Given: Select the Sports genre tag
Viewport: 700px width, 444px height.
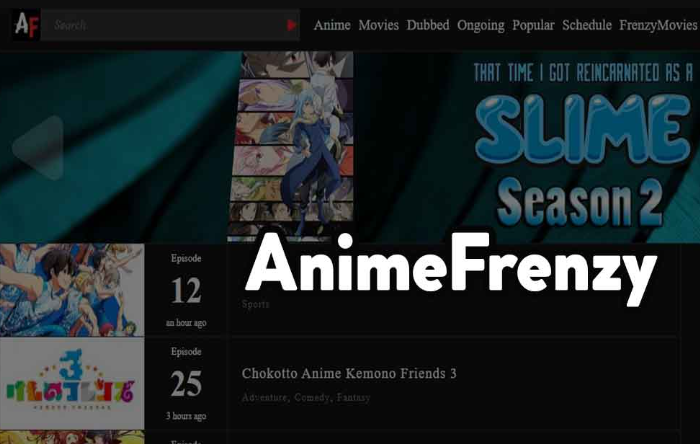Looking at the screenshot, I should click(255, 304).
